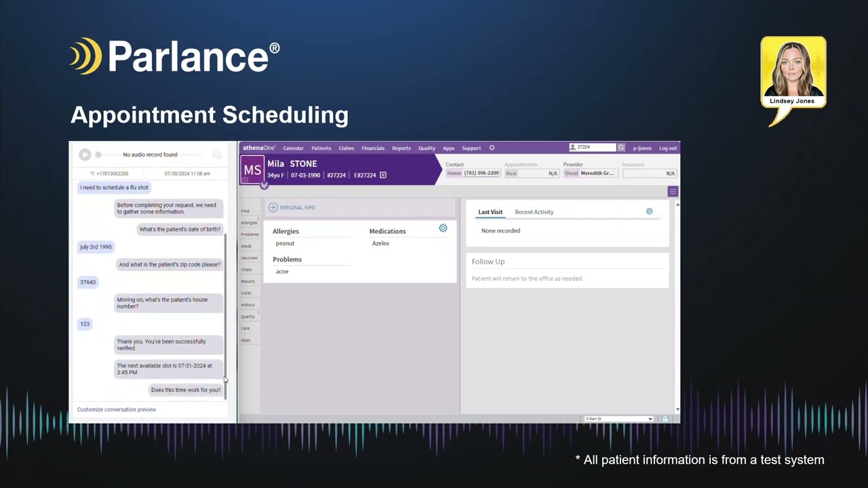Click the acne problem entry
Image resolution: width=868 pixels, height=488 pixels.
pyautogui.click(x=282, y=271)
